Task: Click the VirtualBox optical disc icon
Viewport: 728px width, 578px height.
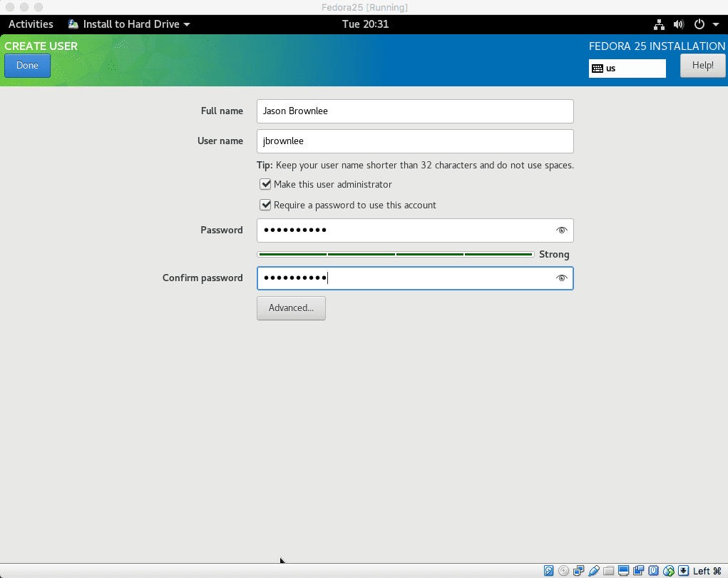Action: coord(563,571)
